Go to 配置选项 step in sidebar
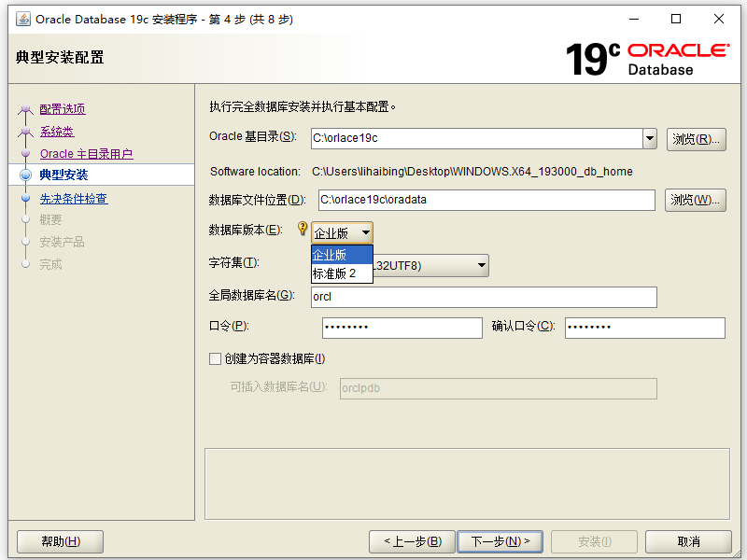The width and height of the screenshot is (747, 560). 63,109
